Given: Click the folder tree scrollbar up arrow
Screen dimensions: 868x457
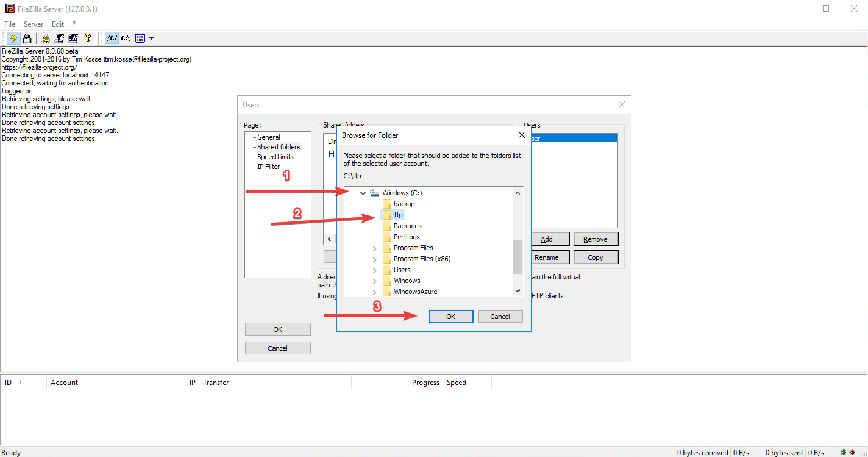Looking at the screenshot, I should coord(518,193).
